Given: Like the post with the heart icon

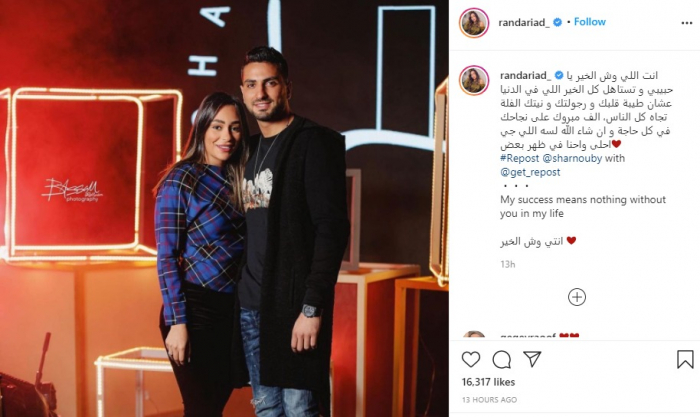Looking at the screenshot, I should pyautogui.click(x=471, y=359).
